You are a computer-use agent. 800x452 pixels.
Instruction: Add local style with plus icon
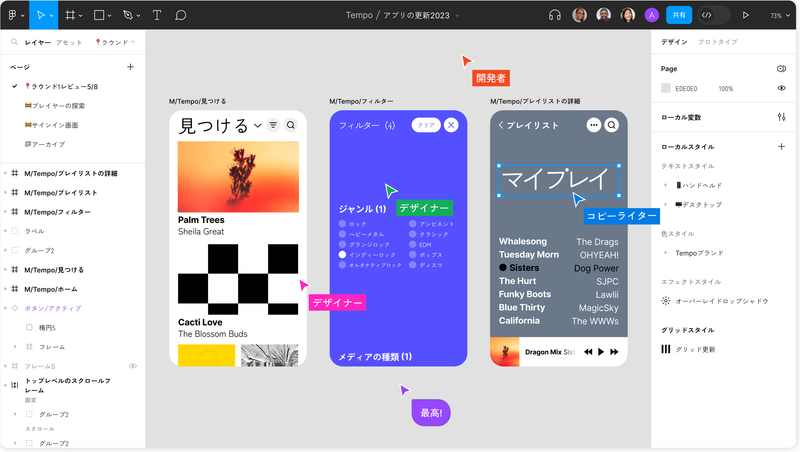click(x=781, y=146)
